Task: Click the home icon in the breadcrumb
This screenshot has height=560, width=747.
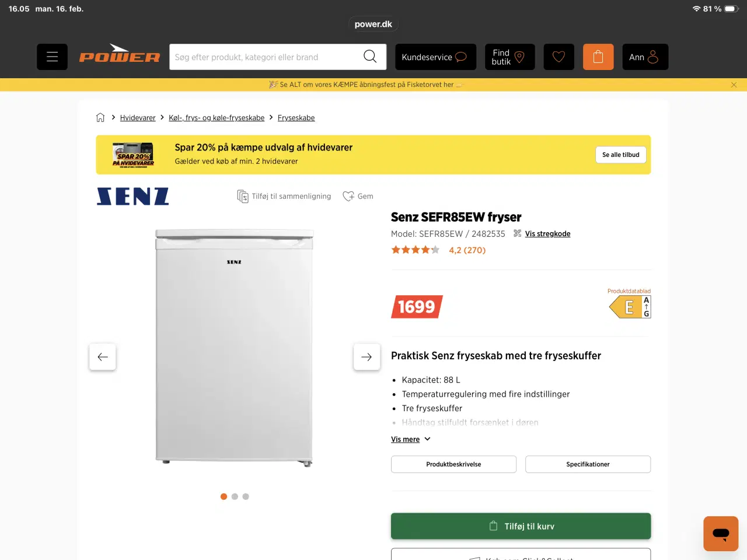Action: (100, 117)
